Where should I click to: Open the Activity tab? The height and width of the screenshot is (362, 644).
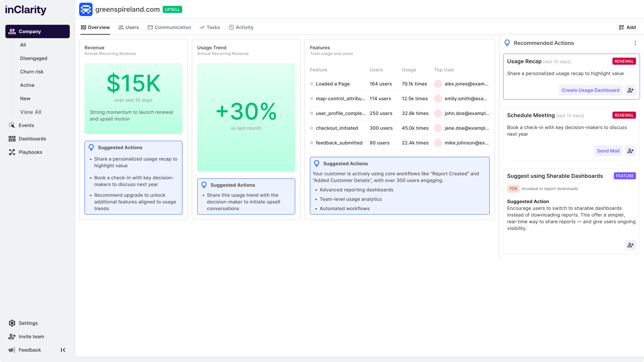click(241, 27)
